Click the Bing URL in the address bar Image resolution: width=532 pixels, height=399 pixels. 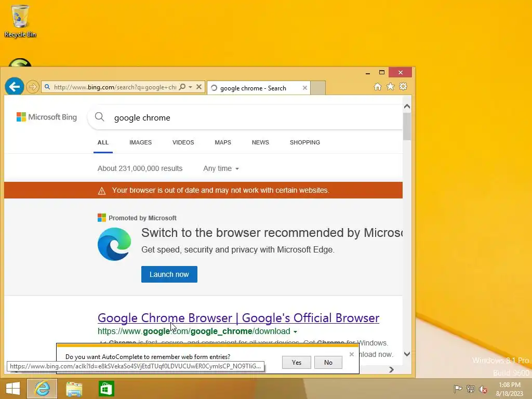coord(115,87)
